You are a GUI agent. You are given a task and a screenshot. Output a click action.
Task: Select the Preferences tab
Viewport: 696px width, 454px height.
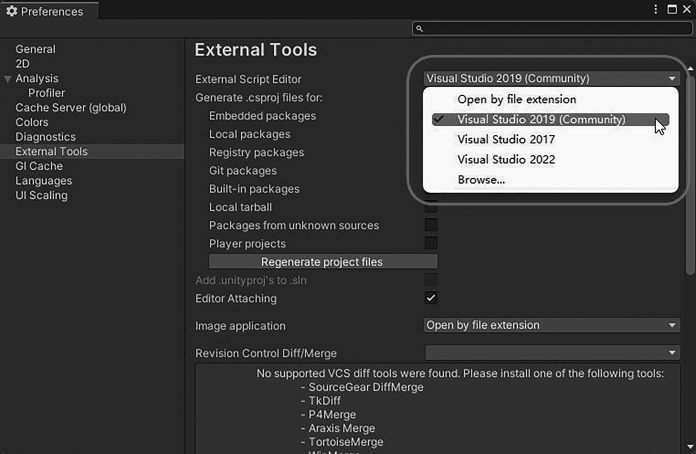click(x=49, y=11)
